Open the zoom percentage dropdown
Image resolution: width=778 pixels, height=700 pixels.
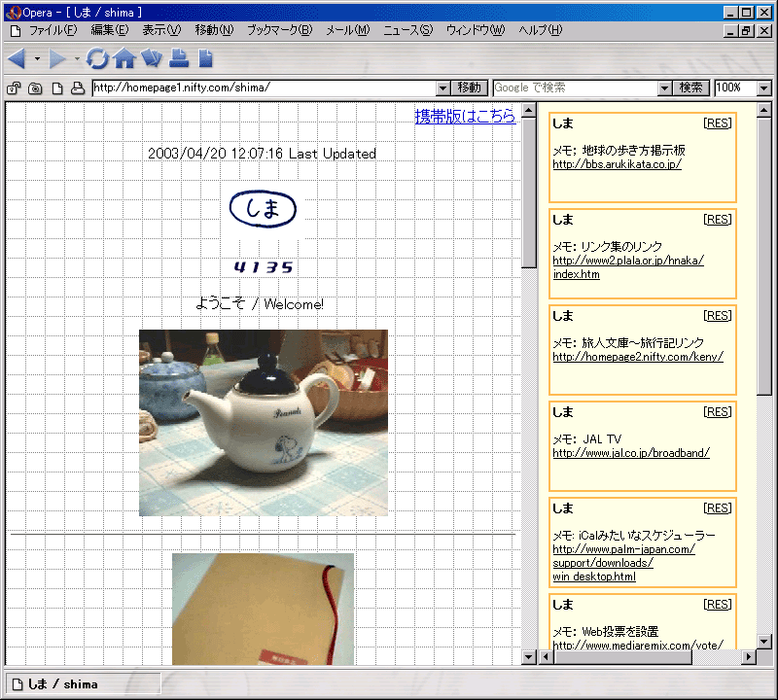click(x=764, y=88)
